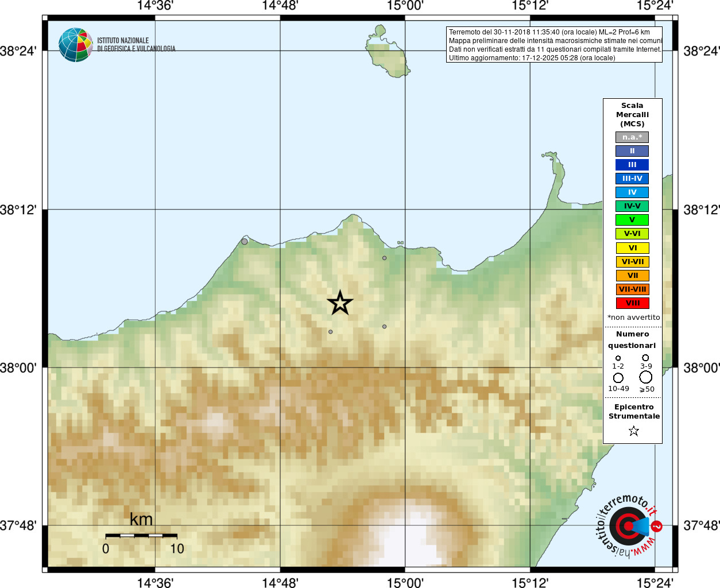The width and height of the screenshot is (720, 588).
Task: Select the cyan IV intensity swatch
Action: [632, 192]
